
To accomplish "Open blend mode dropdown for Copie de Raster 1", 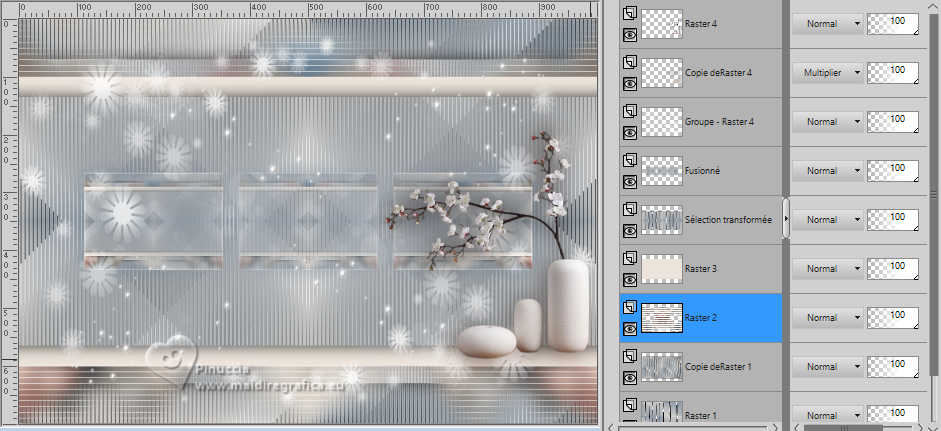I will 827,367.
